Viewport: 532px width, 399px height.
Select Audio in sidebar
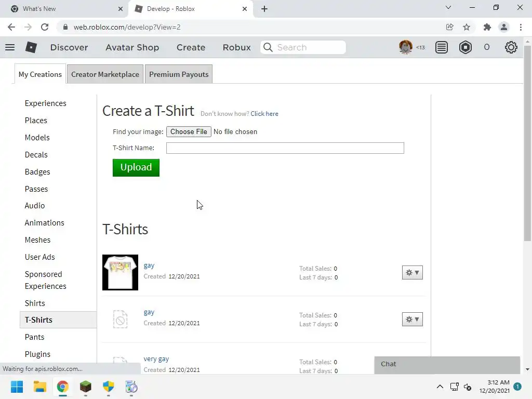coord(35,206)
